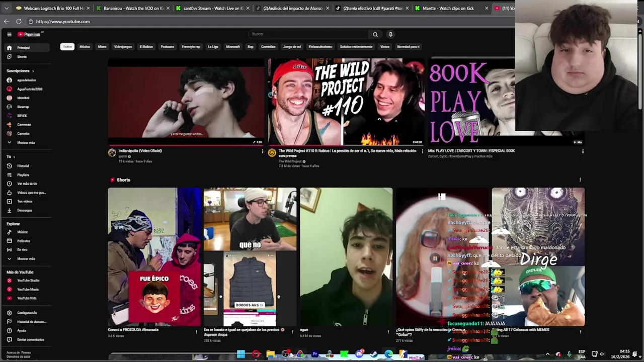Click the voice search microphone
The width and height of the screenshot is (644, 362).
[x=390, y=34]
